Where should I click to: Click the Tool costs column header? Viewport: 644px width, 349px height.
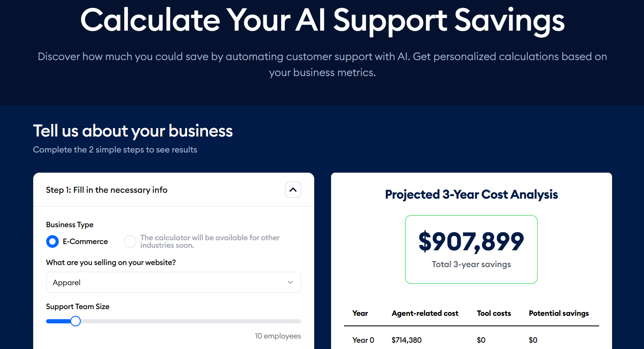(494, 313)
